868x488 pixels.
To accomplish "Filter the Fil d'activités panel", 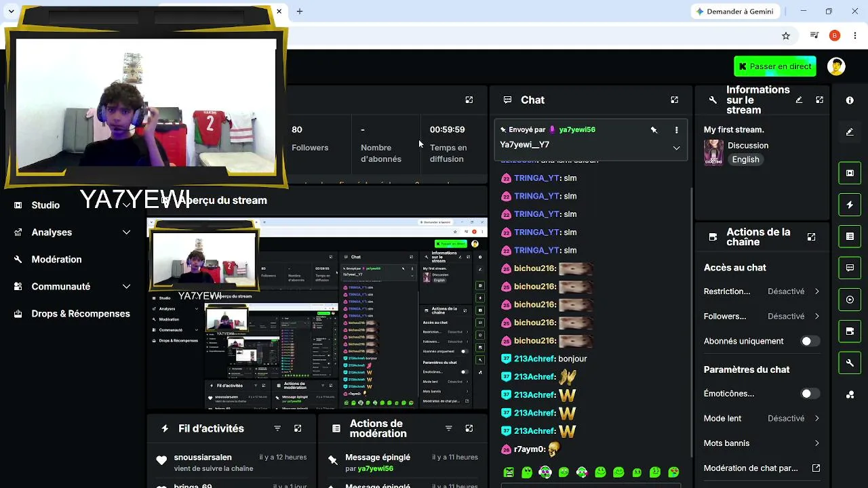I will point(277,428).
